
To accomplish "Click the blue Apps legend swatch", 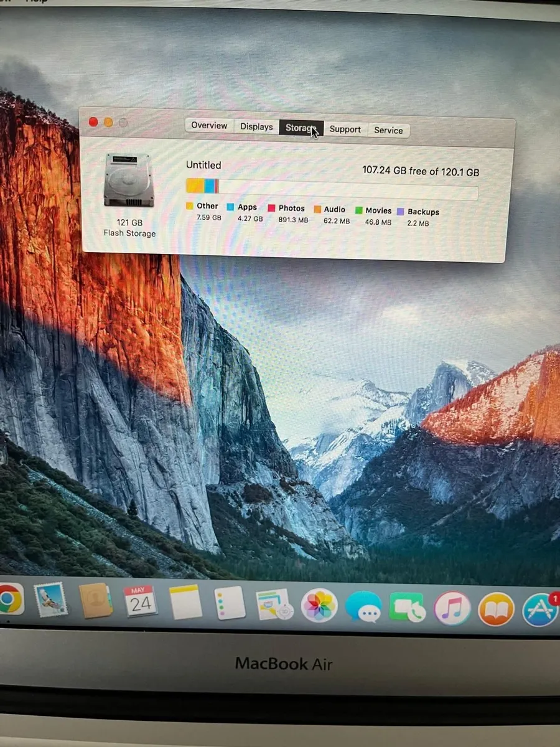I will click(x=230, y=207).
